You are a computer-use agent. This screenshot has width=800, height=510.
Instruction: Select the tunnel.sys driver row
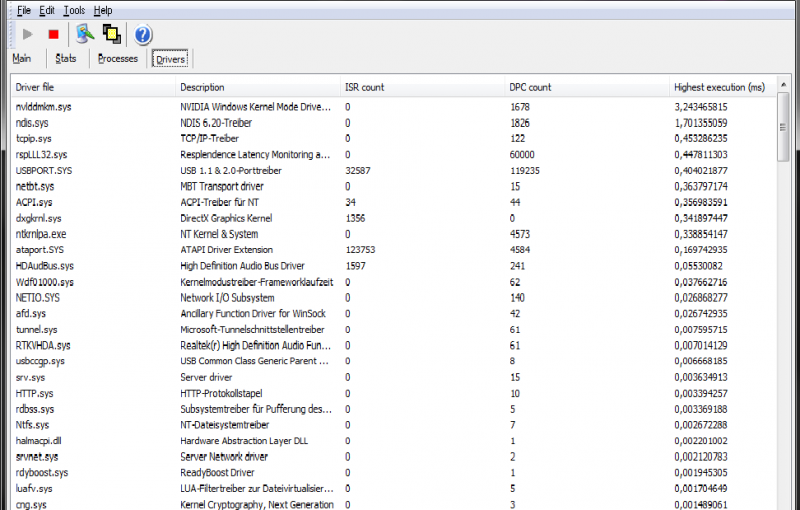click(x=394, y=329)
